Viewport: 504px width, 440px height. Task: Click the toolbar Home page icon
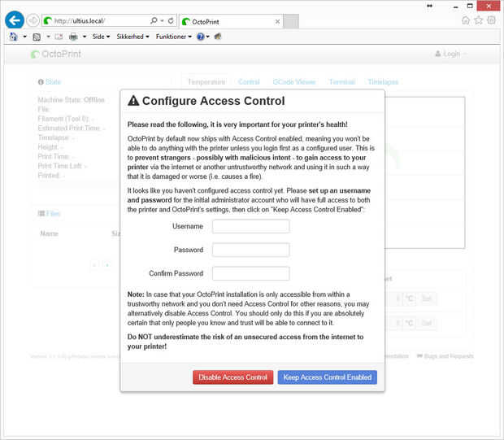13,37
